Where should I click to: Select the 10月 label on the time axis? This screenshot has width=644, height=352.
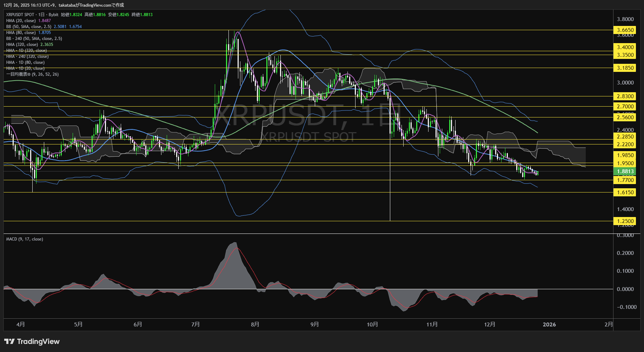tap(372, 325)
